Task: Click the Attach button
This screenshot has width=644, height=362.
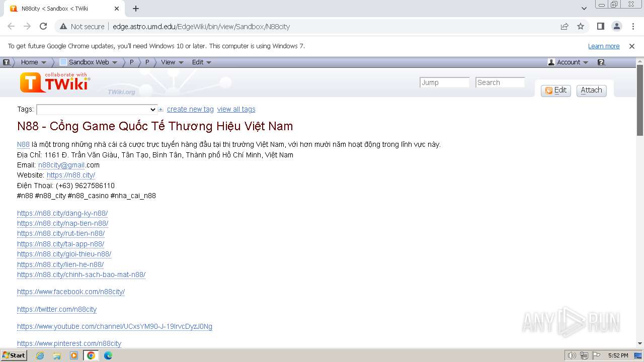Action: [591, 90]
